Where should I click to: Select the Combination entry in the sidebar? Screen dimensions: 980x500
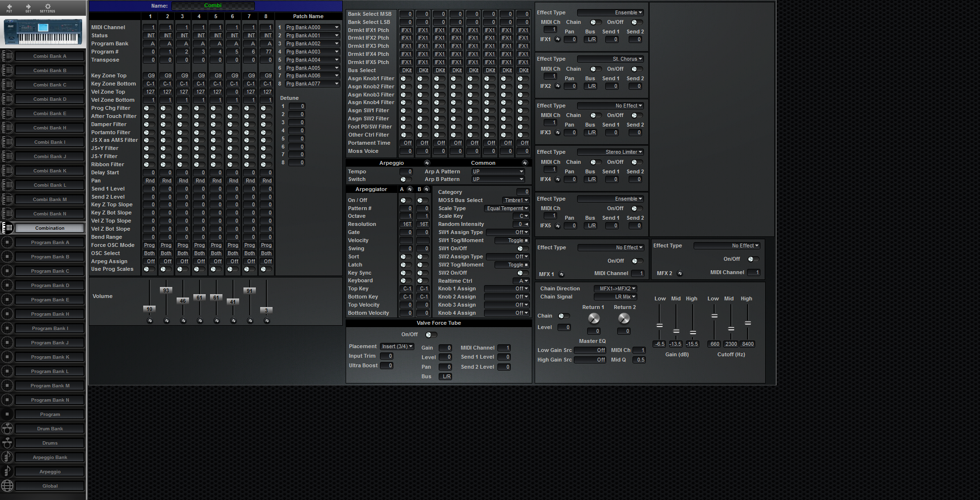50,228
